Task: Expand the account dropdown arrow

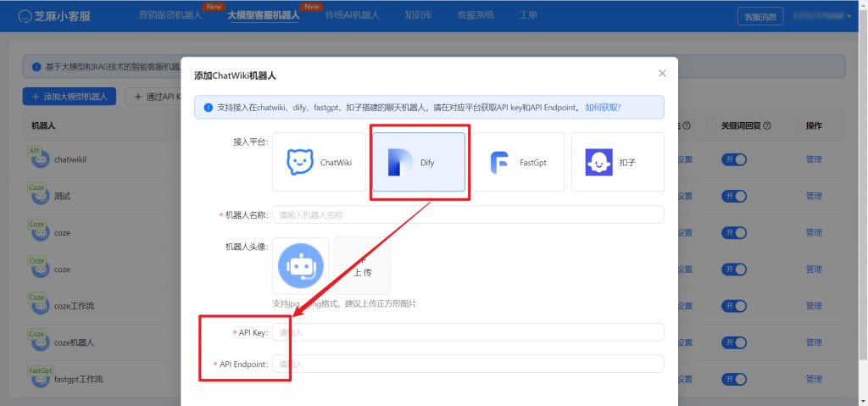Action: [849, 16]
